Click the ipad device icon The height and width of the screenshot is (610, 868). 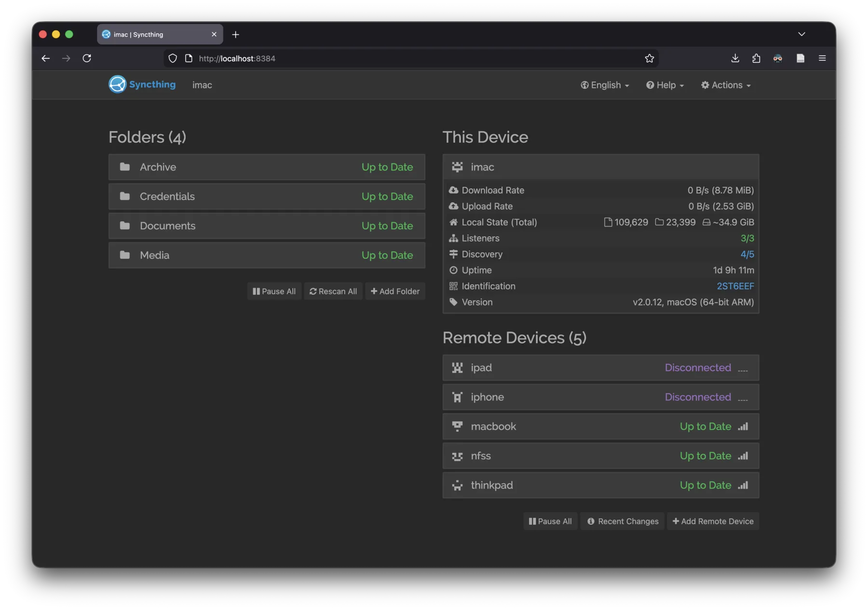(x=457, y=368)
